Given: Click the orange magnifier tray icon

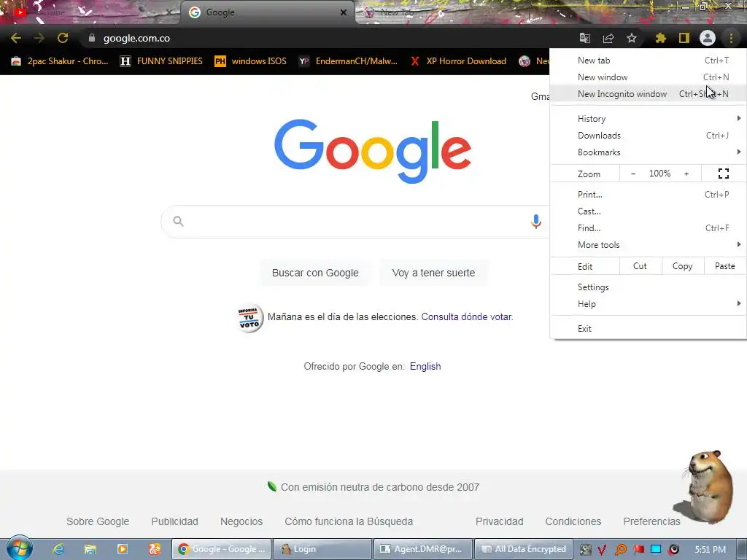Looking at the screenshot, I should [621, 550].
